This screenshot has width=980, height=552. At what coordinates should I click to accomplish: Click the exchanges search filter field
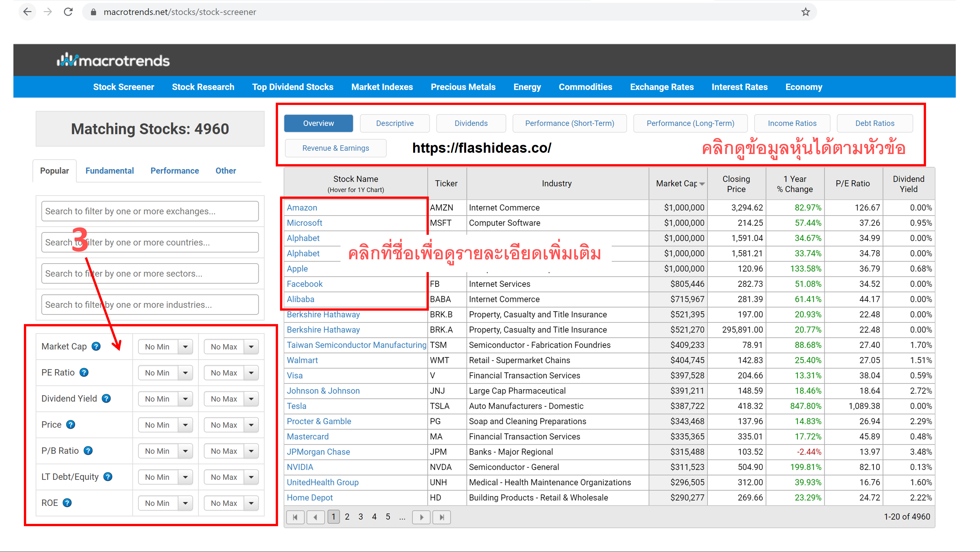point(149,211)
